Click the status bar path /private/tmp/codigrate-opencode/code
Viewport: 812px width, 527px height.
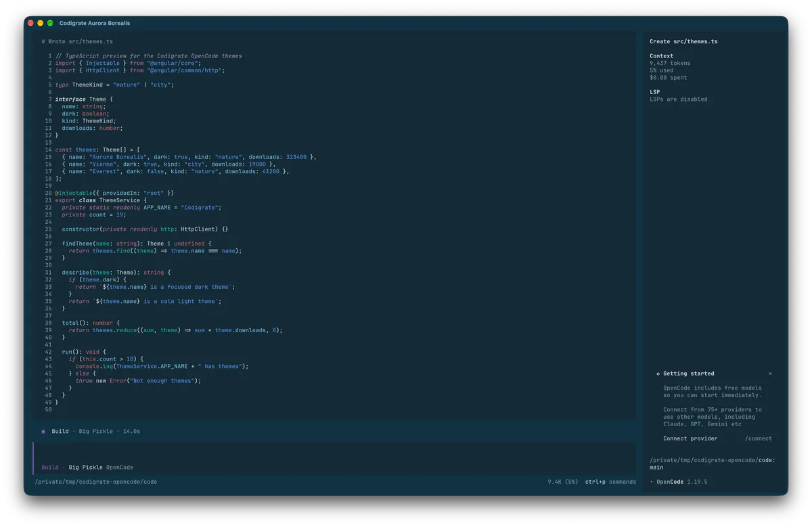pos(96,482)
